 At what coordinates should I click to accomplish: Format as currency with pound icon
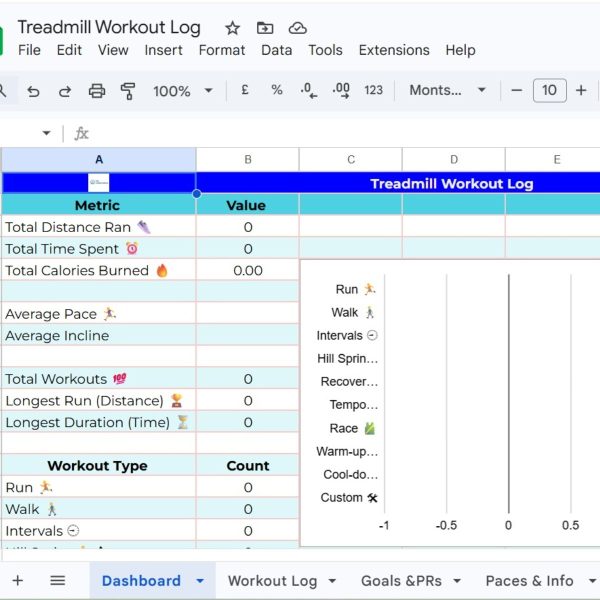coord(245,90)
